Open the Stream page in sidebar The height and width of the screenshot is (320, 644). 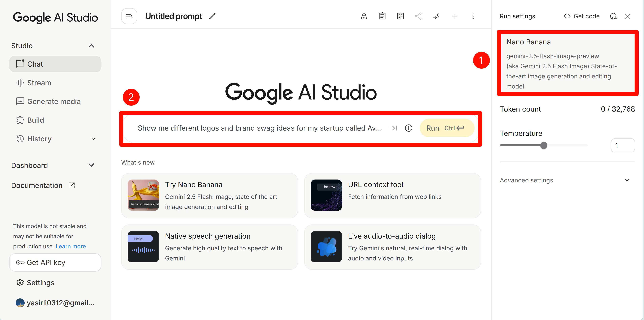pos(39,83)
